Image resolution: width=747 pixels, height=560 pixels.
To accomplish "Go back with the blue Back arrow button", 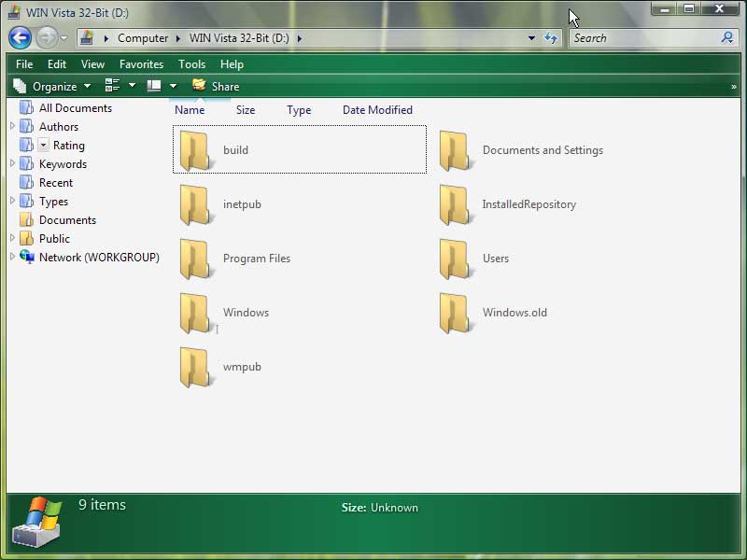I will pyautogui.click(x=20, y=38).
